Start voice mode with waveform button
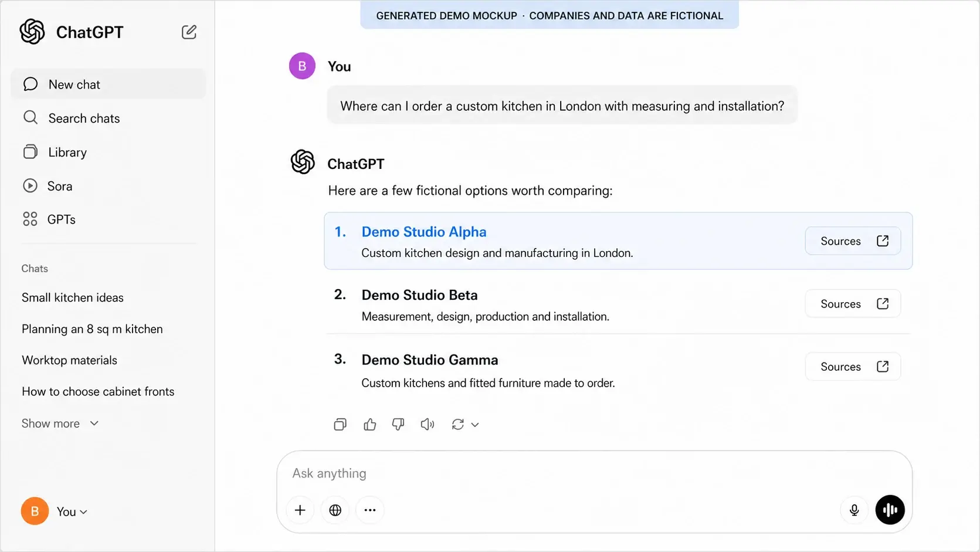Image resolution: width=980 pixels, height=552 pixels. [x=890, y=510]
